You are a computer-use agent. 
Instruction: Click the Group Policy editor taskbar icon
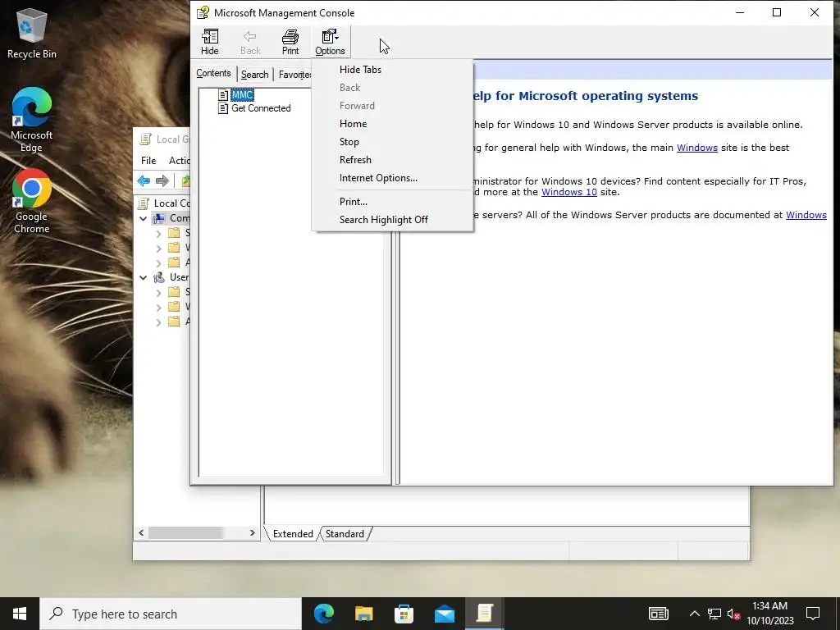pyautogui.click(x=485, y=614)
